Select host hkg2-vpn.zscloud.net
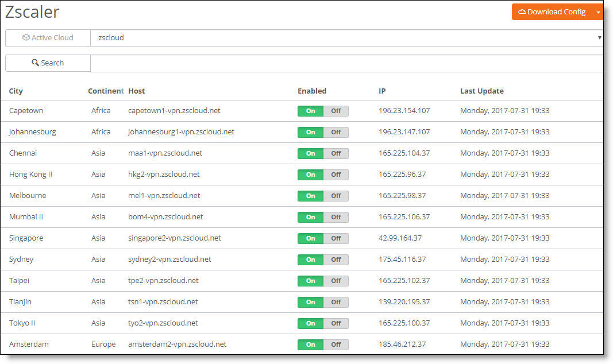This screenshot has height=364, width=613. [x=164, y=174]
